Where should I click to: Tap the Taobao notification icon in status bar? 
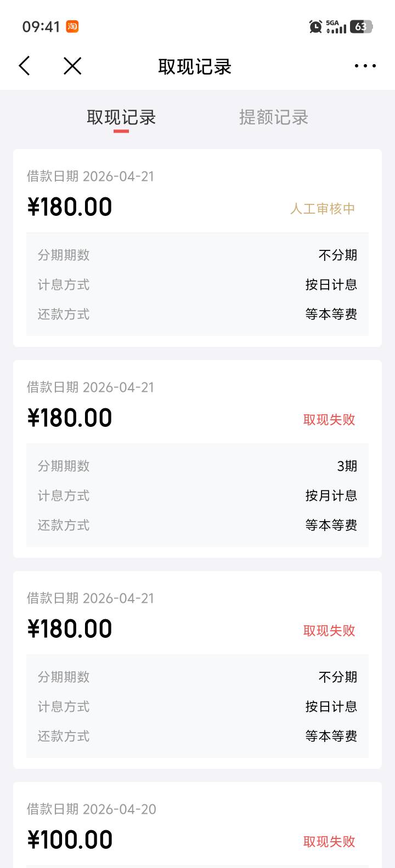click(72, 26)
